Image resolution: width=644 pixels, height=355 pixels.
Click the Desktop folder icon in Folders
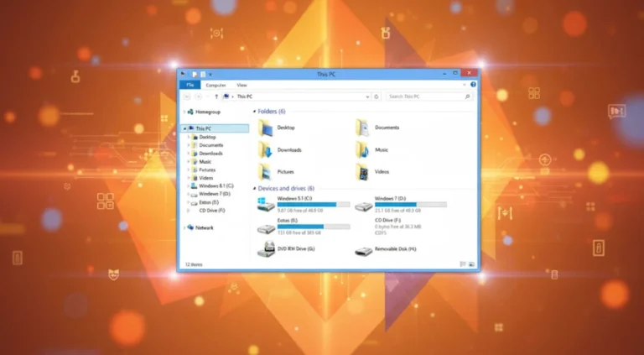[x=265, y=128]
